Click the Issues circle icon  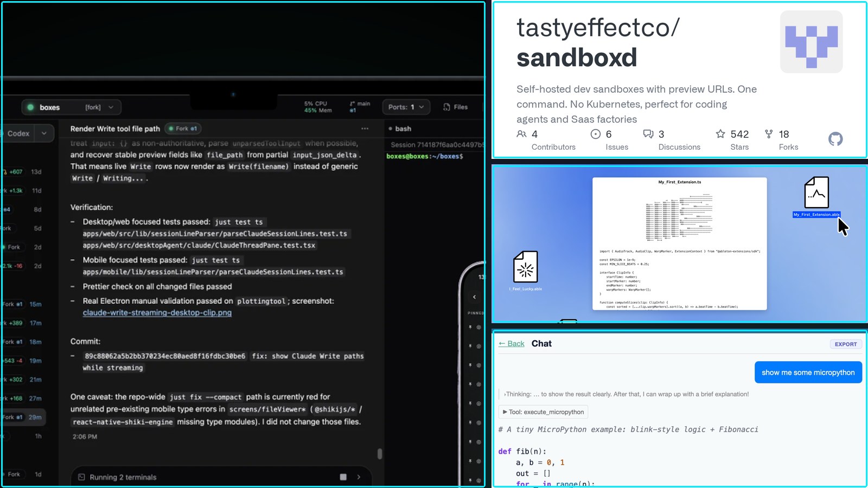595,134
